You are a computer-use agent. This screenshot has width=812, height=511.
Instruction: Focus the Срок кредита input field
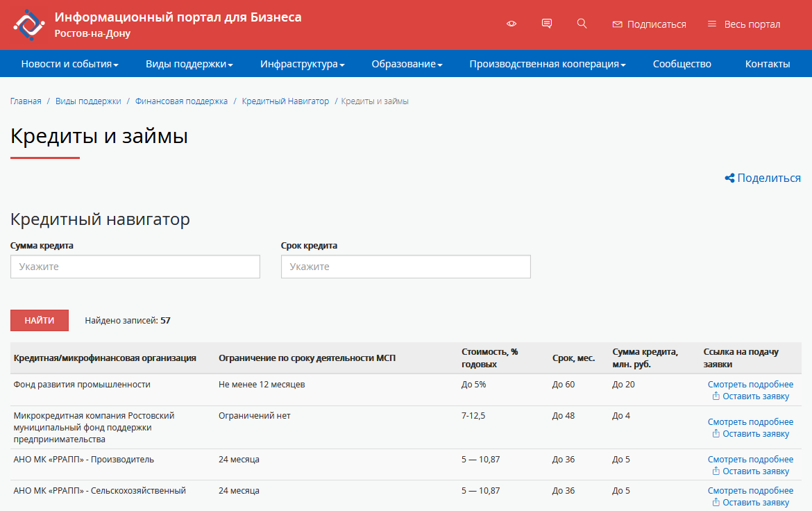click(406, 267)
